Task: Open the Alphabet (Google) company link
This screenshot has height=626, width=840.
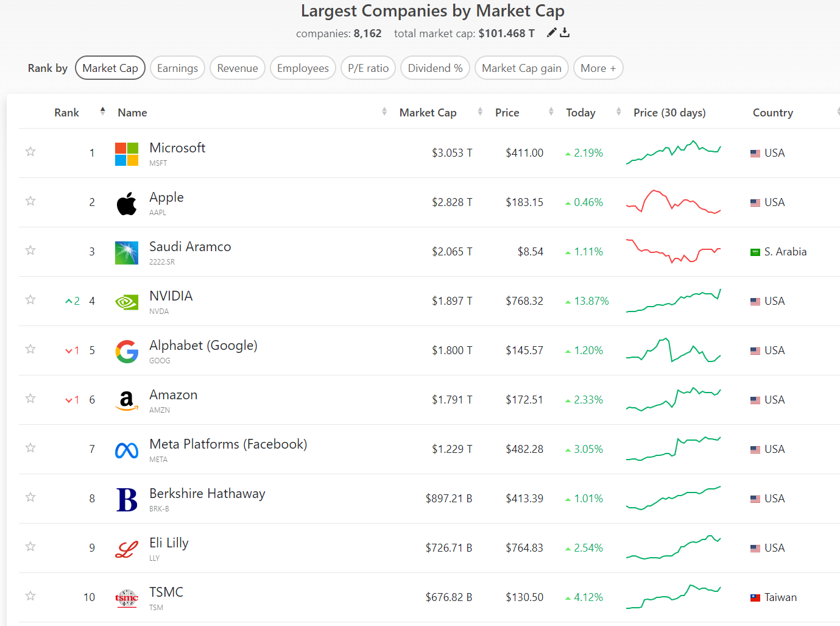Action: coord(203,346)
